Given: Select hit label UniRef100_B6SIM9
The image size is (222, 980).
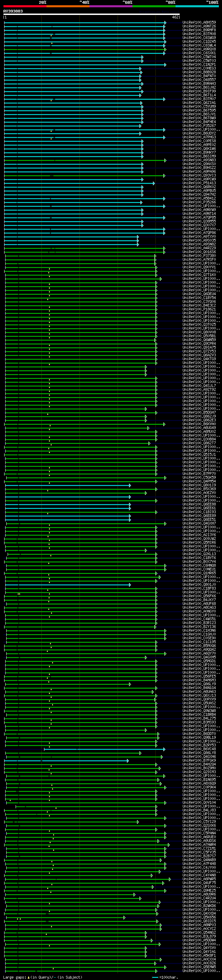Looking at the screenshot, I should coord(199,156).
